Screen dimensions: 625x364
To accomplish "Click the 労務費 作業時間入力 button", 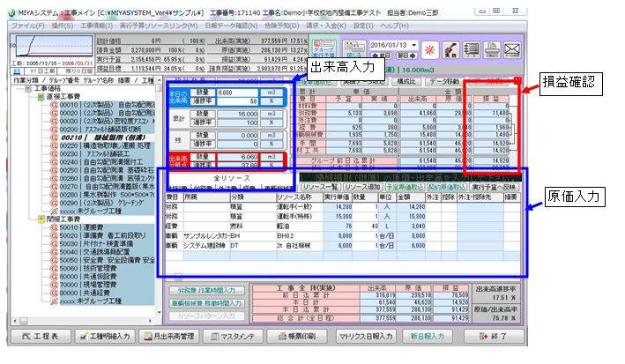I will point(206,290).
